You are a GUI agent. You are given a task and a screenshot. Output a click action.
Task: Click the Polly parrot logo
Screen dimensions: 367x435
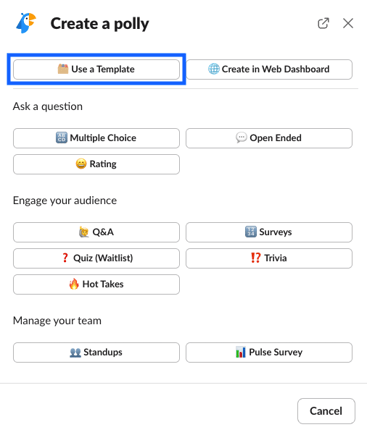(x=26, y=23)
